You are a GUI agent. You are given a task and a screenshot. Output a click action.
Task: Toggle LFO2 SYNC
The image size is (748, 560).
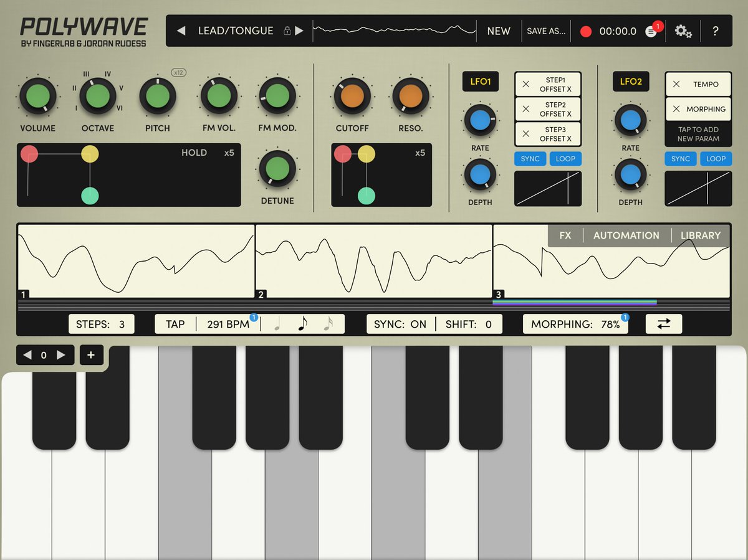tap(681, 159)
